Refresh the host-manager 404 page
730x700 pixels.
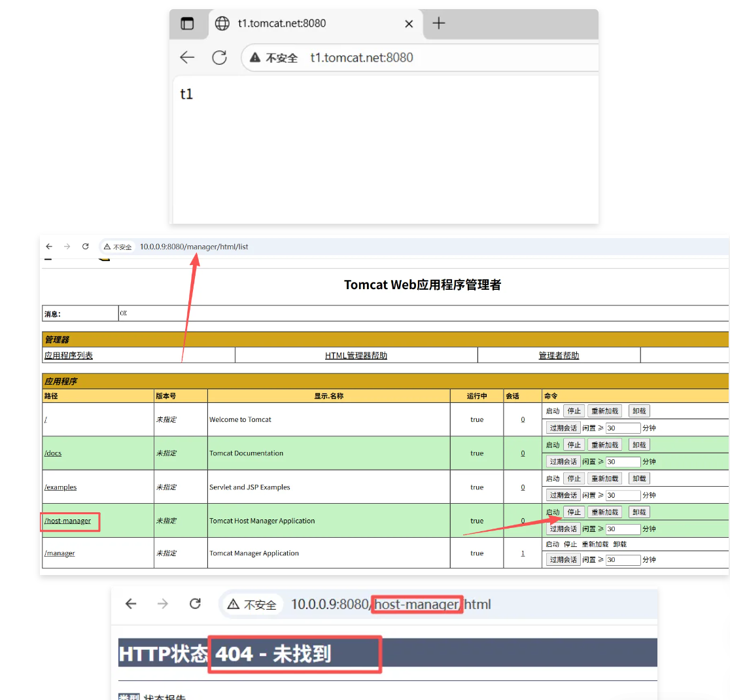click(x=195, y=604)
